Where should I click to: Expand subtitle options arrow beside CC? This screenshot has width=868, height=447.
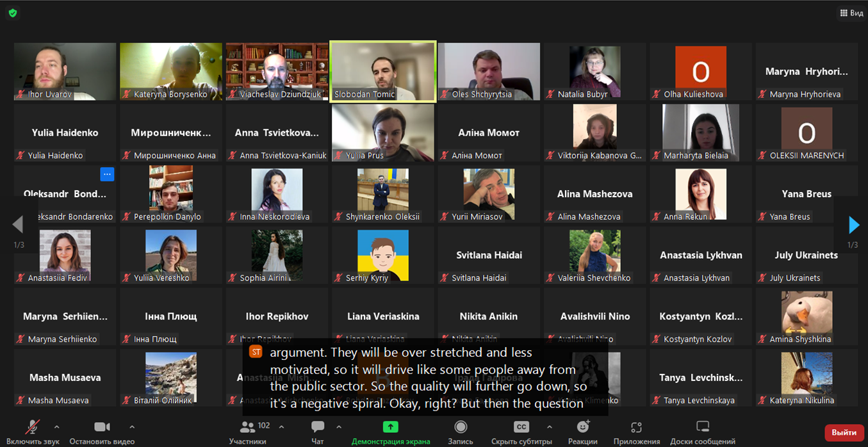549,427
